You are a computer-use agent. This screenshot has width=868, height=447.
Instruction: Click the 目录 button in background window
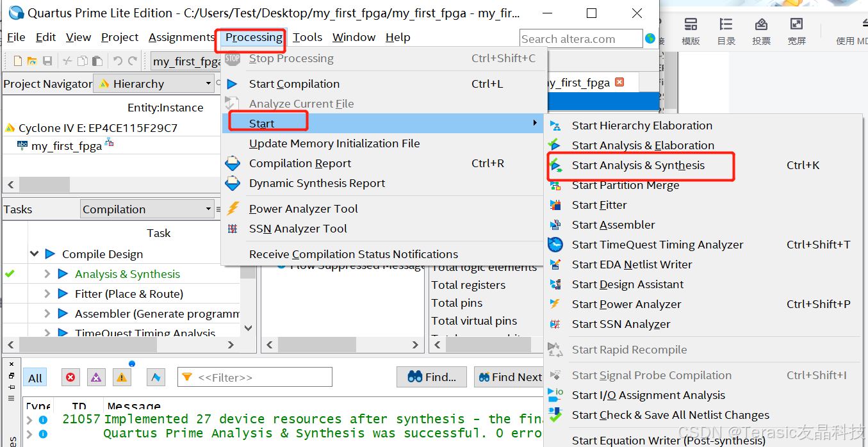tap(726, 31)
